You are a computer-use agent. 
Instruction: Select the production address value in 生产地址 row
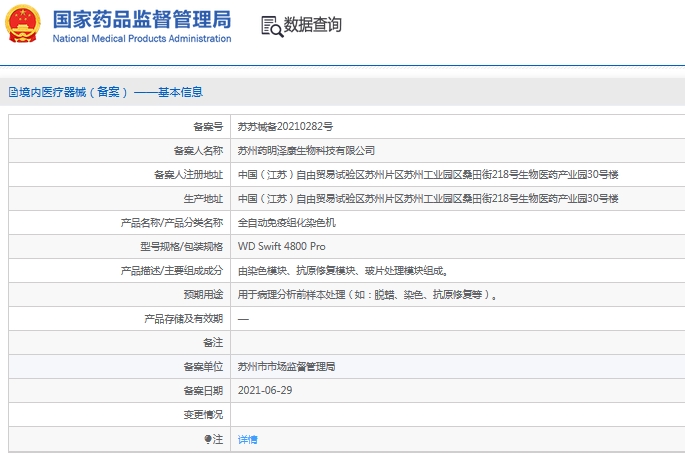tap(428, 199)
